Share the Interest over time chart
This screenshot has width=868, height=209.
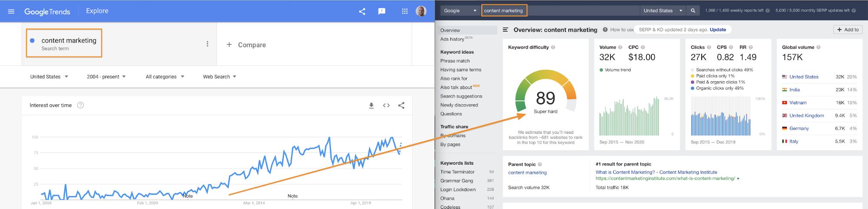[401, 106]
